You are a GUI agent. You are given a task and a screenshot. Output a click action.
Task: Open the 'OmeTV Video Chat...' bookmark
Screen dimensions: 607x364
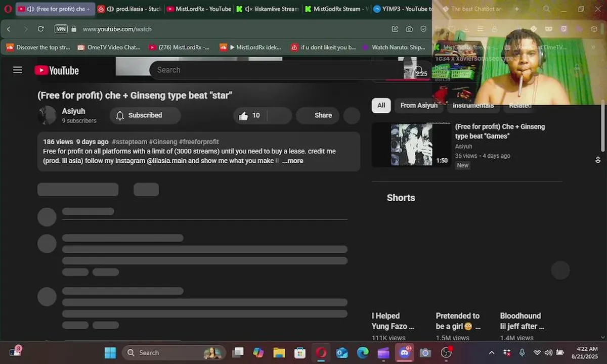(109, 47)
